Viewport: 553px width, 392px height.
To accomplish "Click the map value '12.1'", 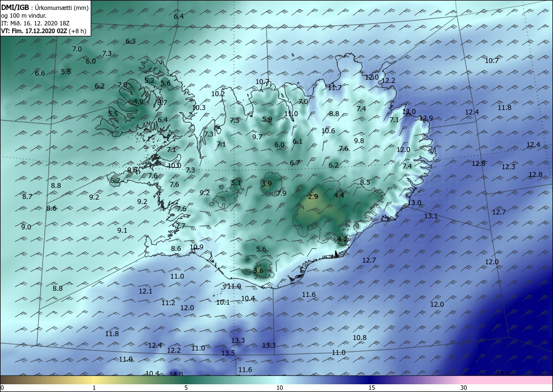I will click(x=145, y=291).
